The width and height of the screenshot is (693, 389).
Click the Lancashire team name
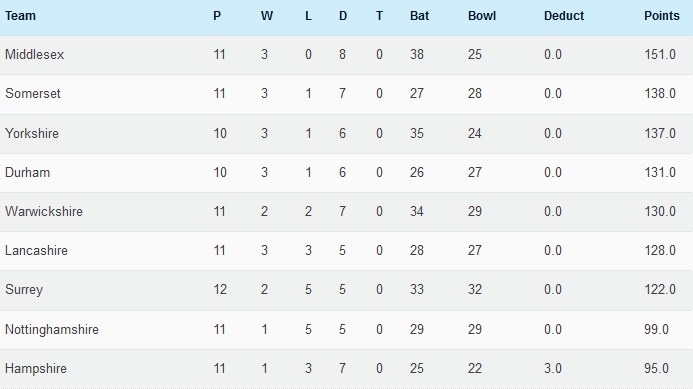point(36,250)
